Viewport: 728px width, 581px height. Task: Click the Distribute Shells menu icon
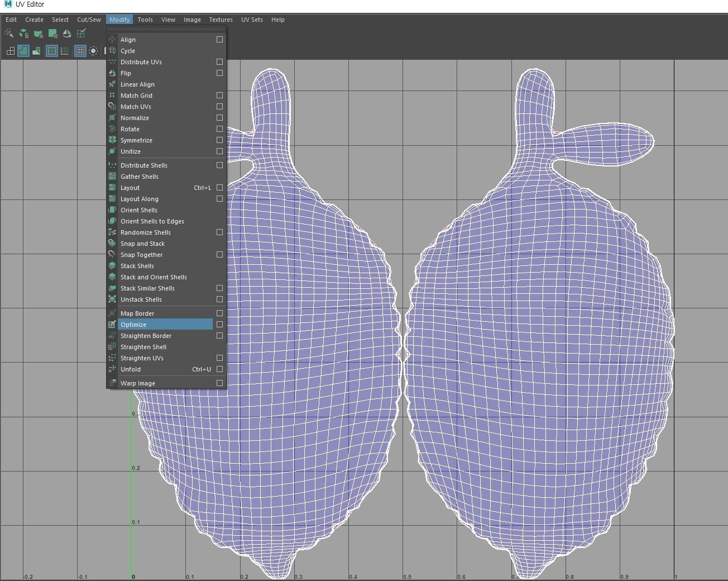point(112,165)
